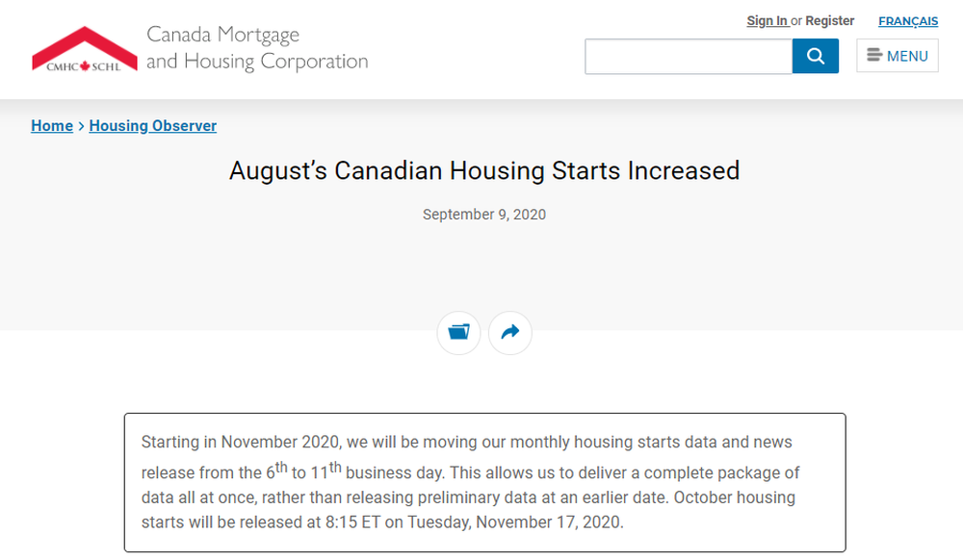Click the MENU text label

point(907,56)
